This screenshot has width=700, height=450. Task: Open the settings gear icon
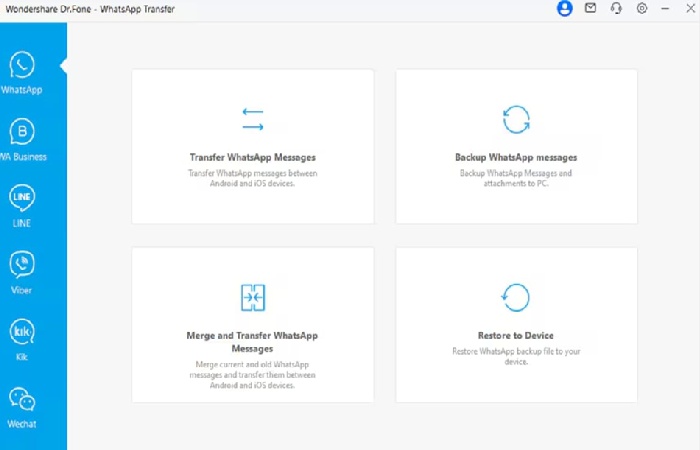[x=642, y=8]
